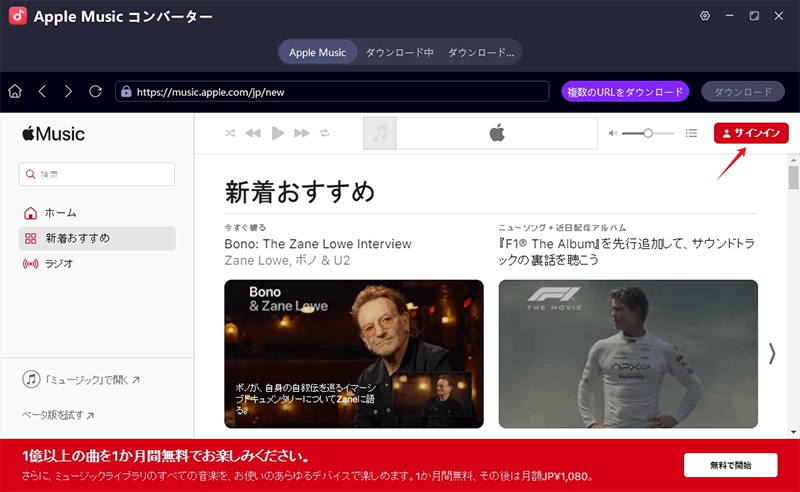Image resolution: width=800 pixels, height=492 pixels.
Task: Start playback with the play button
Action: coord(278,133)
